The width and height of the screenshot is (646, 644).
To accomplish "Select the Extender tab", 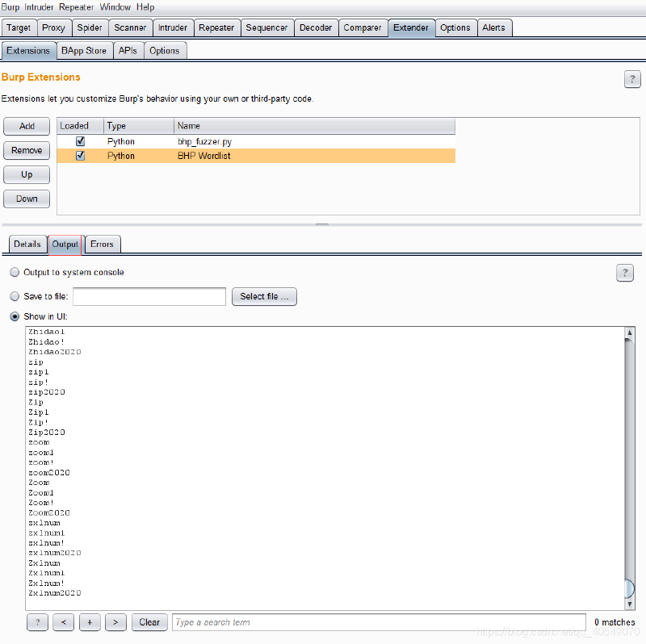I will coord(411,28).
